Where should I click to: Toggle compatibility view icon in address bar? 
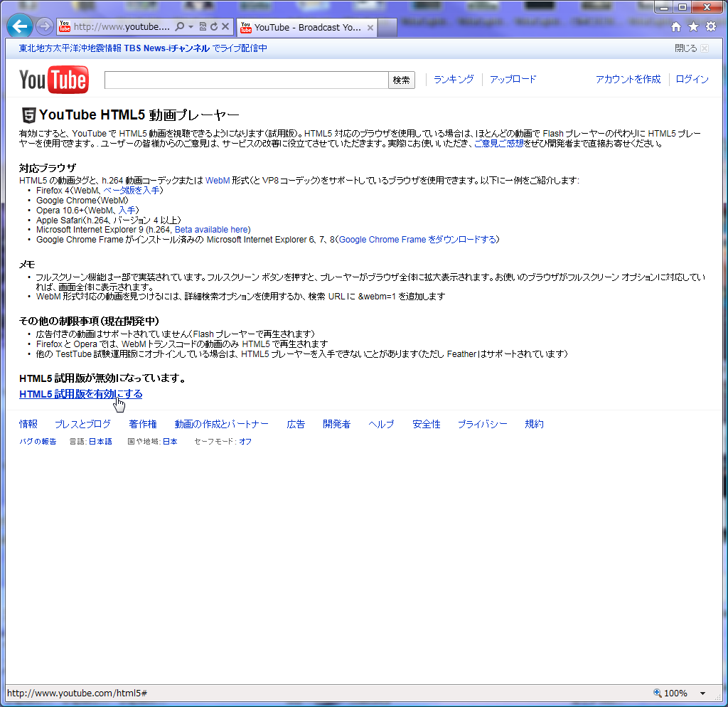point(203,26)
